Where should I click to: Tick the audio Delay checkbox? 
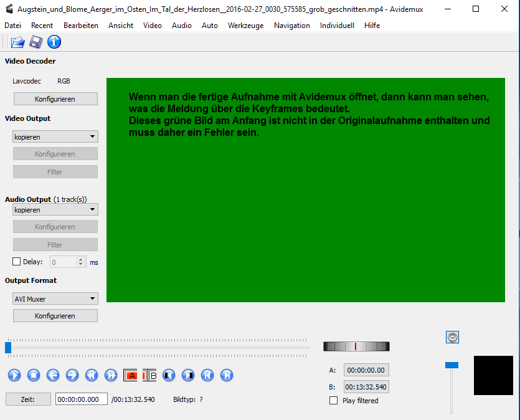(17, 262)
